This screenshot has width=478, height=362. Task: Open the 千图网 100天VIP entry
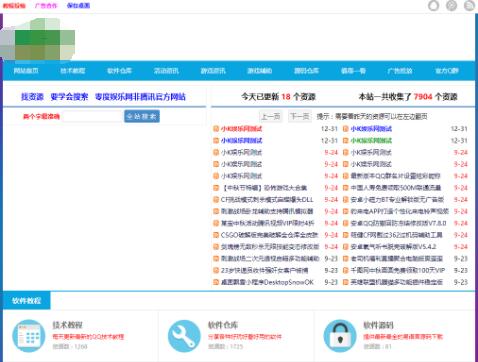[398, 270]
